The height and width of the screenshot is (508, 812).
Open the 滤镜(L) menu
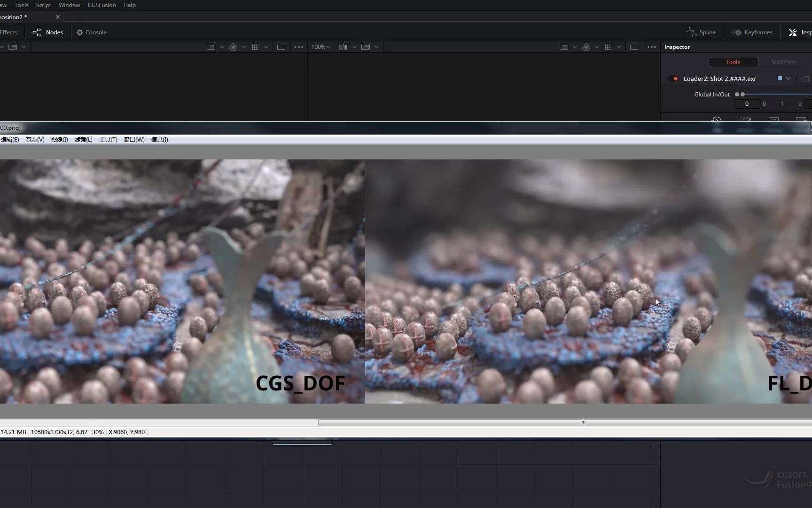[x=83, y=139]
